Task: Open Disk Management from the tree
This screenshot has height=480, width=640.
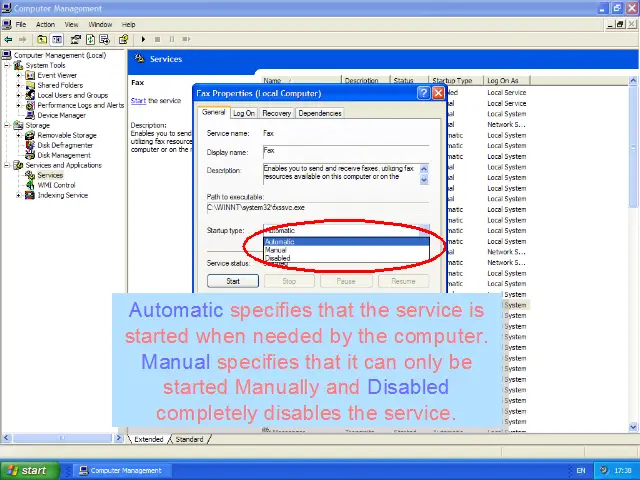Action: tap(64, 155)
